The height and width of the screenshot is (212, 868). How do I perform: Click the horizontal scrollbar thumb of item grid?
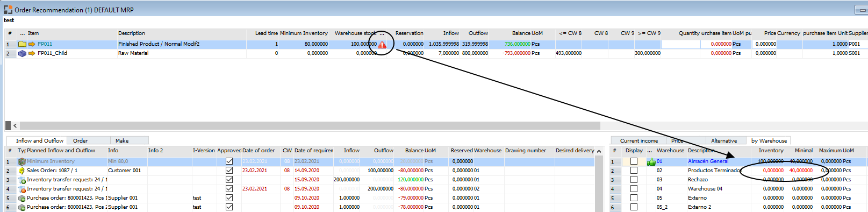coord(309,125)
